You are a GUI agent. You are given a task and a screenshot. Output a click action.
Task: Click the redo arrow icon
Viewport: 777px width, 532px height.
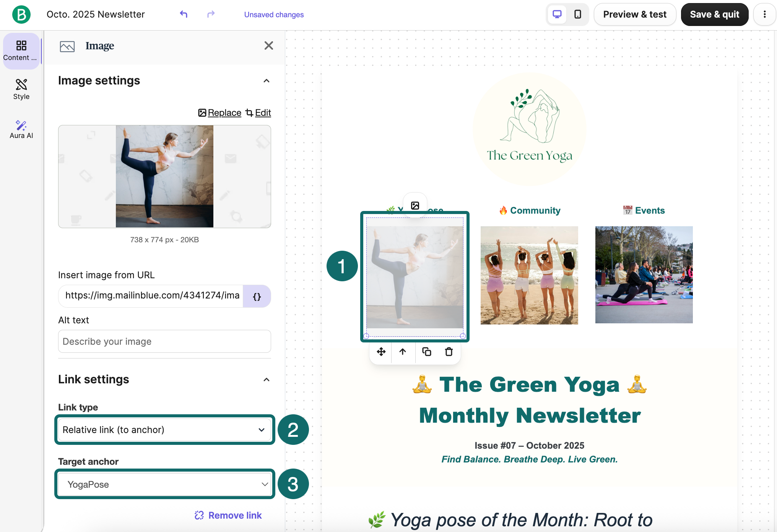[211, 15]
